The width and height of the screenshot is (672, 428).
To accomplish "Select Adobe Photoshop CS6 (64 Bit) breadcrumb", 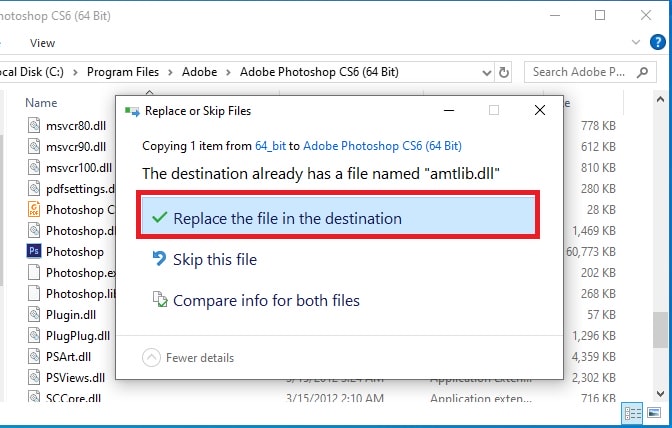I will pos(319,72).
